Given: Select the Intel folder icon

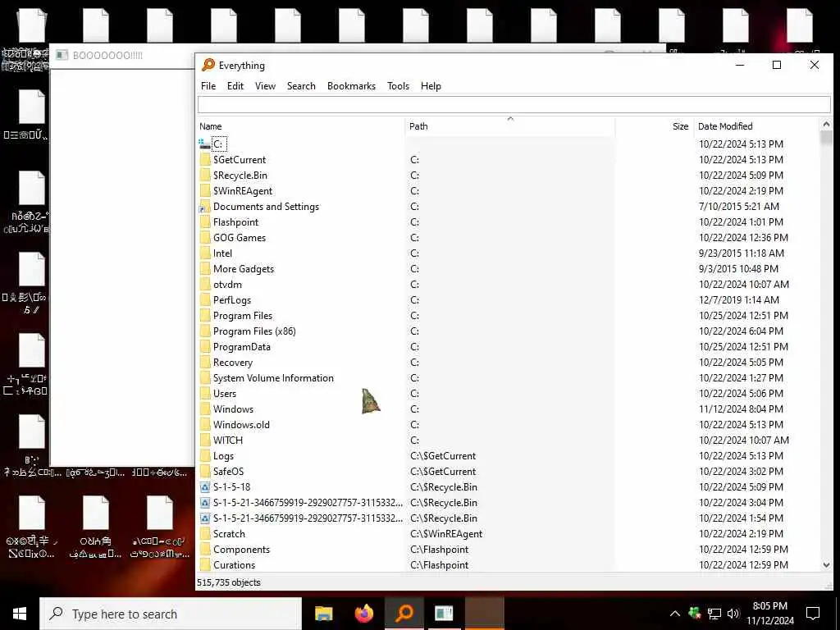Looking at the screenshot, I should point(204,253).
